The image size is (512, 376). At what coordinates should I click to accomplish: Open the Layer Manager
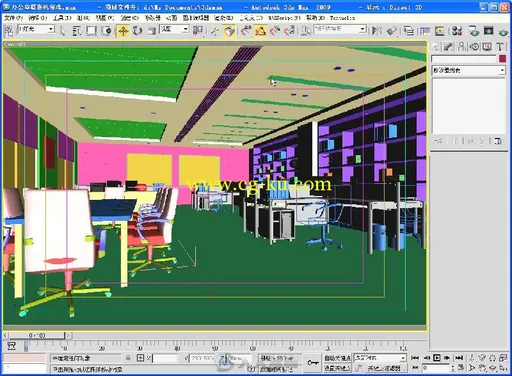[409, 31]
